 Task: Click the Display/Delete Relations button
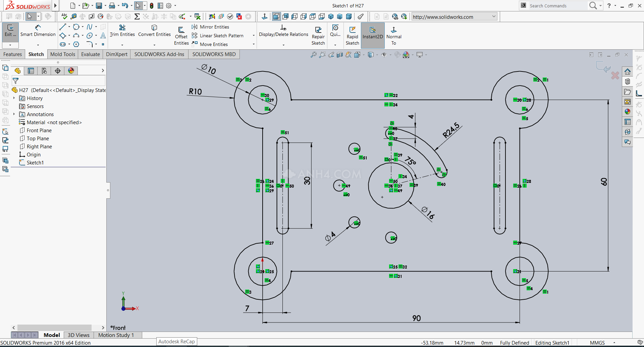point(283,31)
